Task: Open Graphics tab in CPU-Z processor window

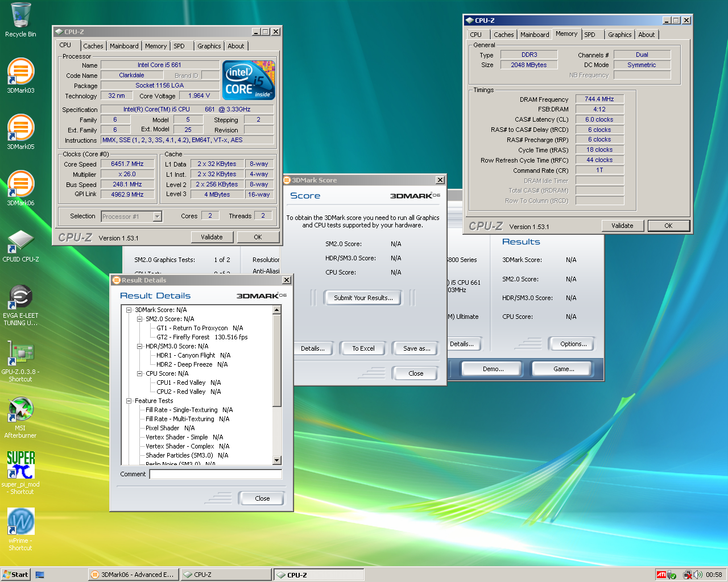Action: pyautogui.click(x=209, y=46)
